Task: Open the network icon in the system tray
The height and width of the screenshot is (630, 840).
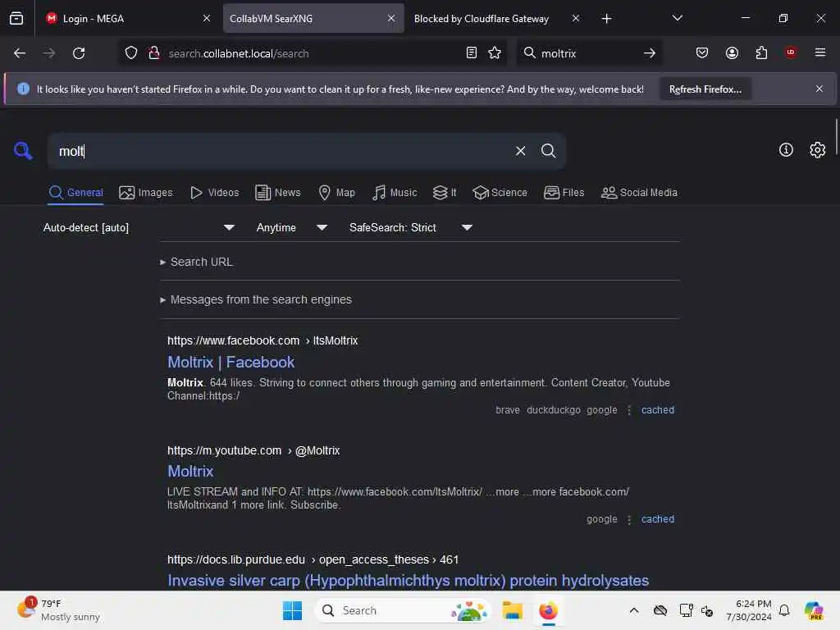Action: [x=686, y=610]
